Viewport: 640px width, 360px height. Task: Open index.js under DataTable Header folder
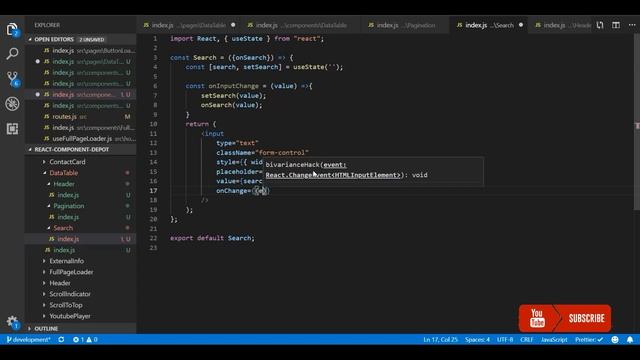80,195
